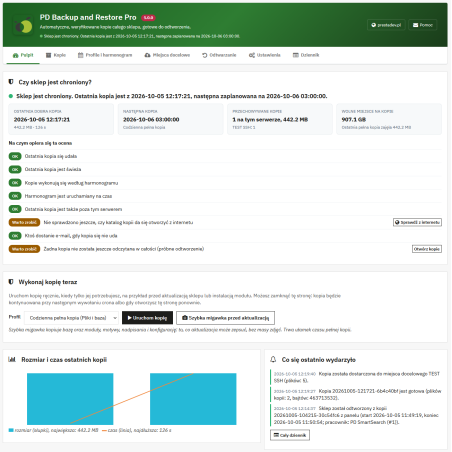Open the prestadev.pl link button
The height and width of the screenshot is (452, 452).
click(x=386, y=25)
